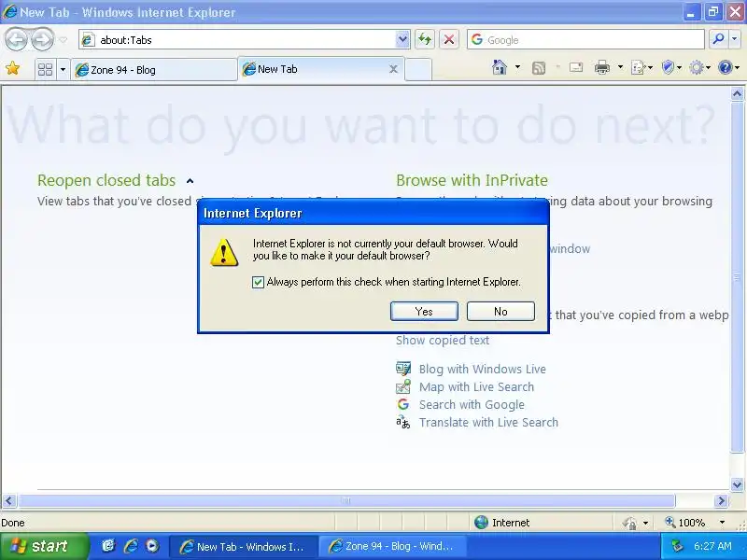Click the Show copied text link
The width and height of the screenshot is (747, 560).
click(x=443, y=341)
